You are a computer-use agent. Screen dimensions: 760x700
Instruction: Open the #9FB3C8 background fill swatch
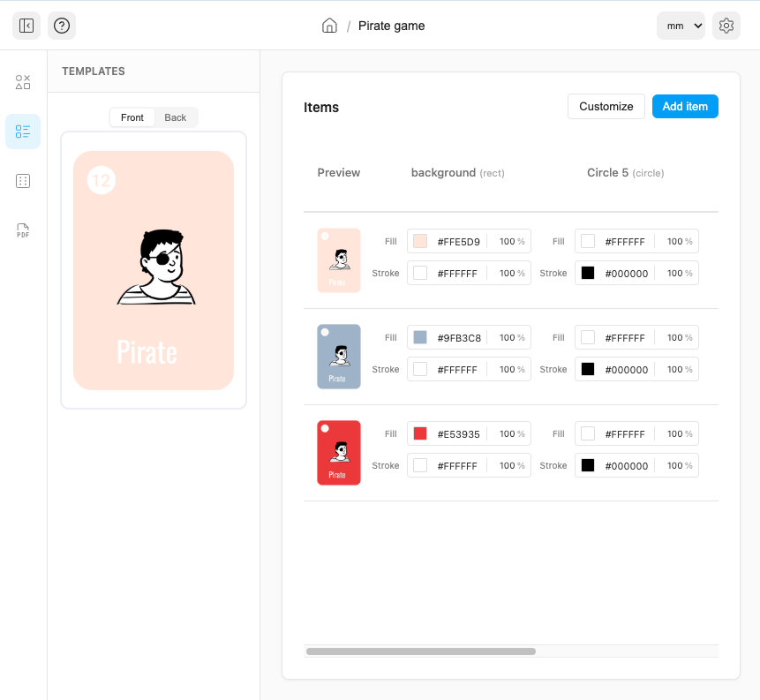[x=420, y=337]
